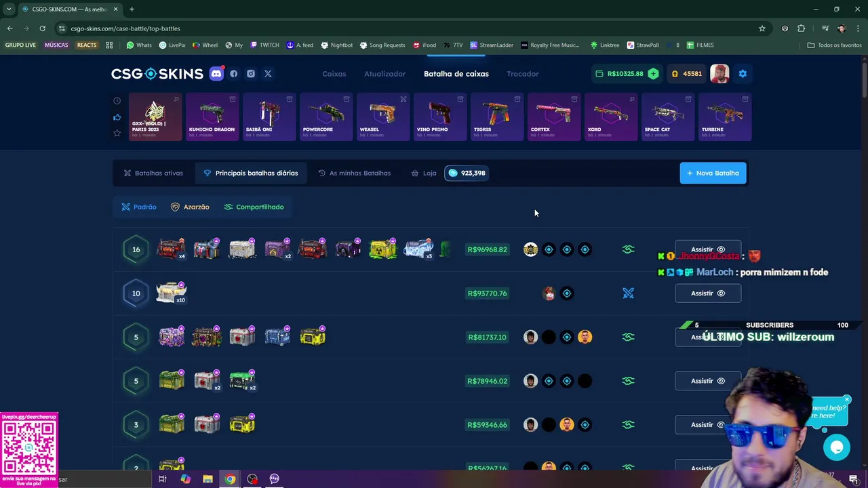
Task: Click the yellow case in the 16-round battle
Action: click(383, 249)
